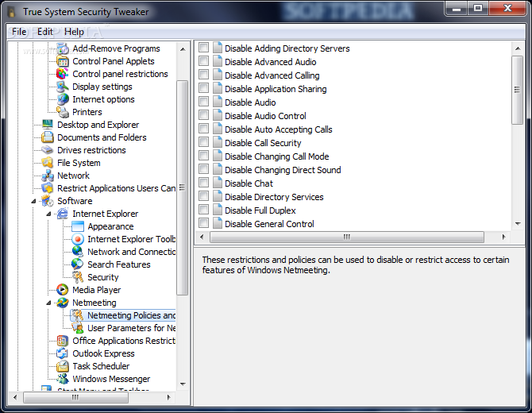The height and width of the screenshot is (413, 532).
Task: Click the User Parameters for Netmeeting icon
Action: tap(78, 328)
